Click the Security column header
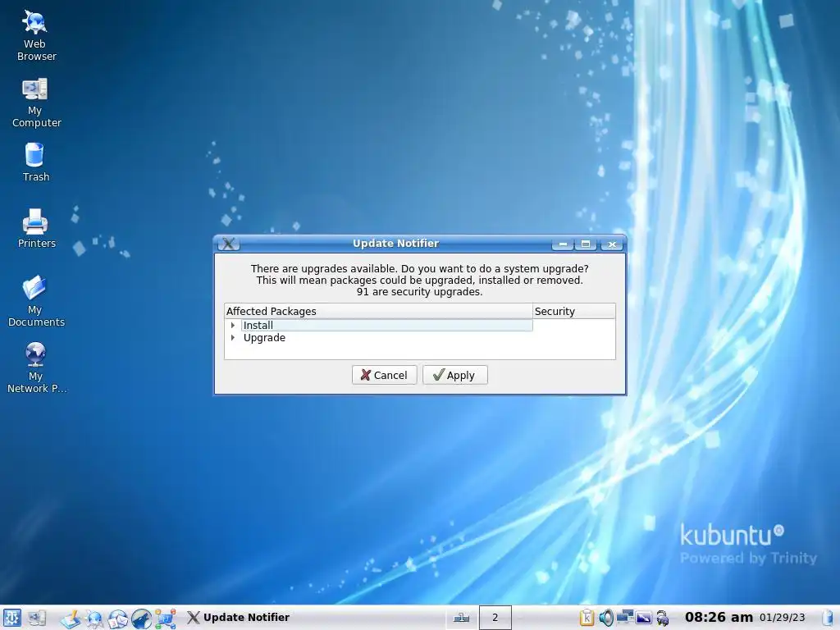The height and width of the screenshot is (630, 840). pos(573,311)
